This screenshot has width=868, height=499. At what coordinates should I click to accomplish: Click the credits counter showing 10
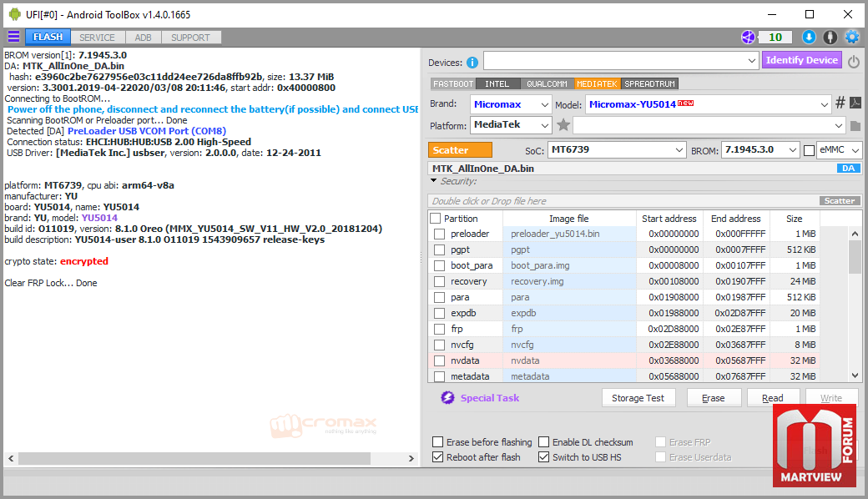click(x=775, y=37)
